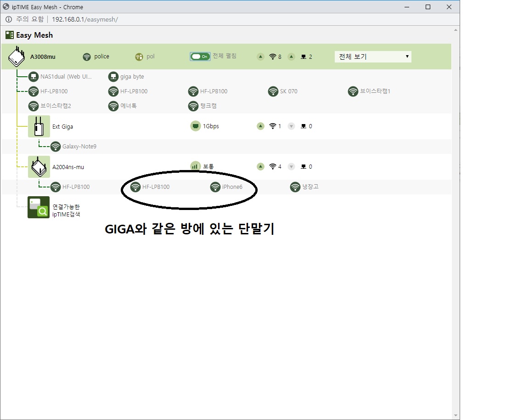Click the iPhone6 Wi-Fi device icon
Screen dimensions: 529x420
(215, 187)
